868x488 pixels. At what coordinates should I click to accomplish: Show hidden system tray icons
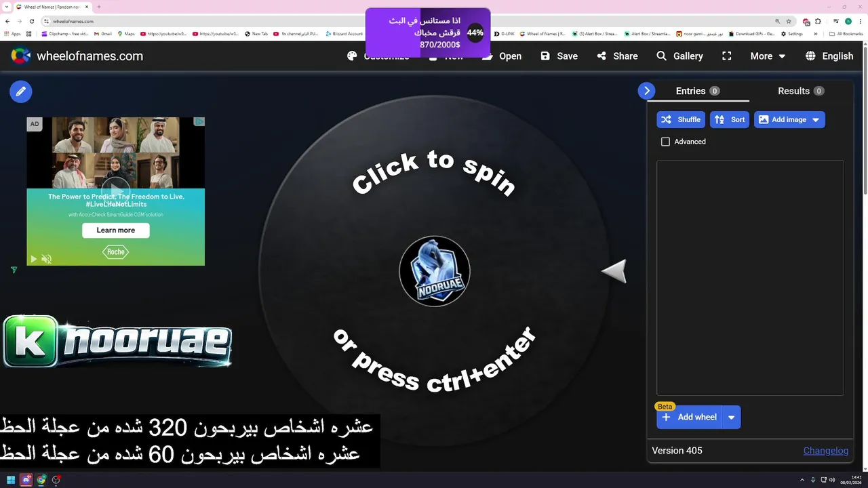point(802,480)
